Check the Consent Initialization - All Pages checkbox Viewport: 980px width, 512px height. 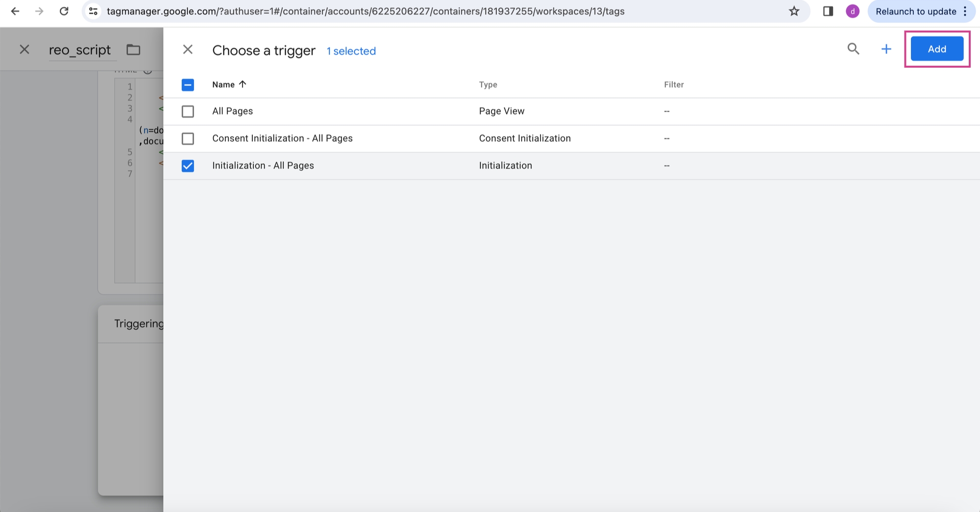coord(188,139)
